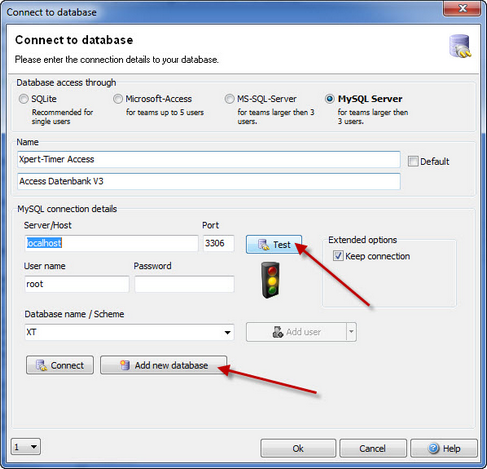
Task: Open the Add user split-button arrow
Action: (351, 332)
